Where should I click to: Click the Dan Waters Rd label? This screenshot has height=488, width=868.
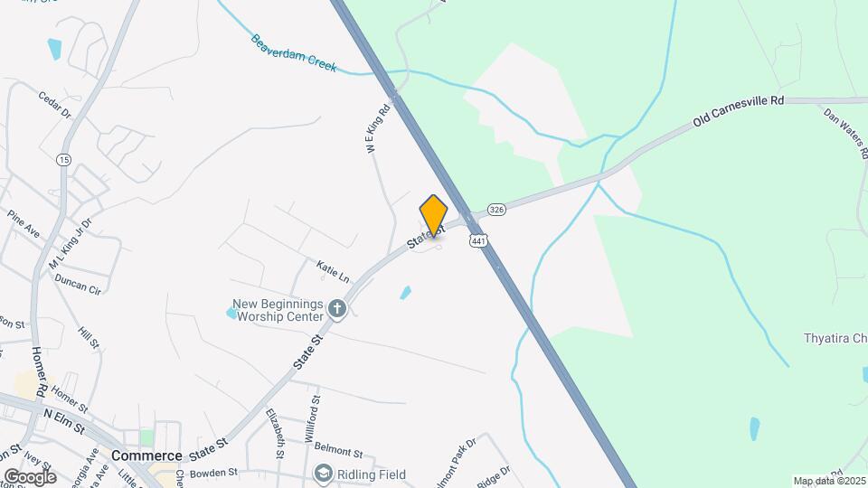click(845, 134)
